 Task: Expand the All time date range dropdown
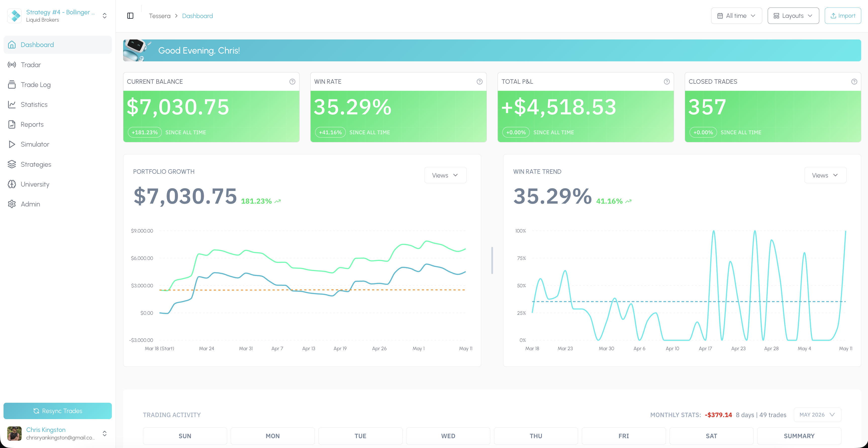736,16
